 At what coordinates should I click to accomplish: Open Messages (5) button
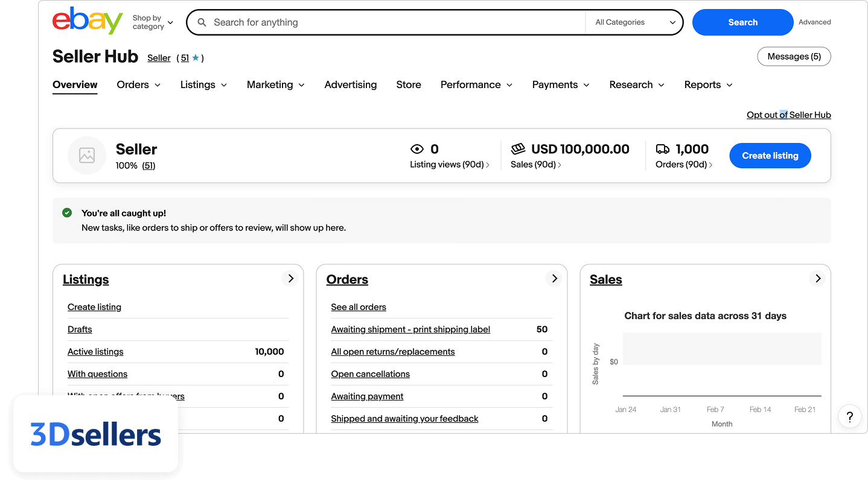pos(794,57)
